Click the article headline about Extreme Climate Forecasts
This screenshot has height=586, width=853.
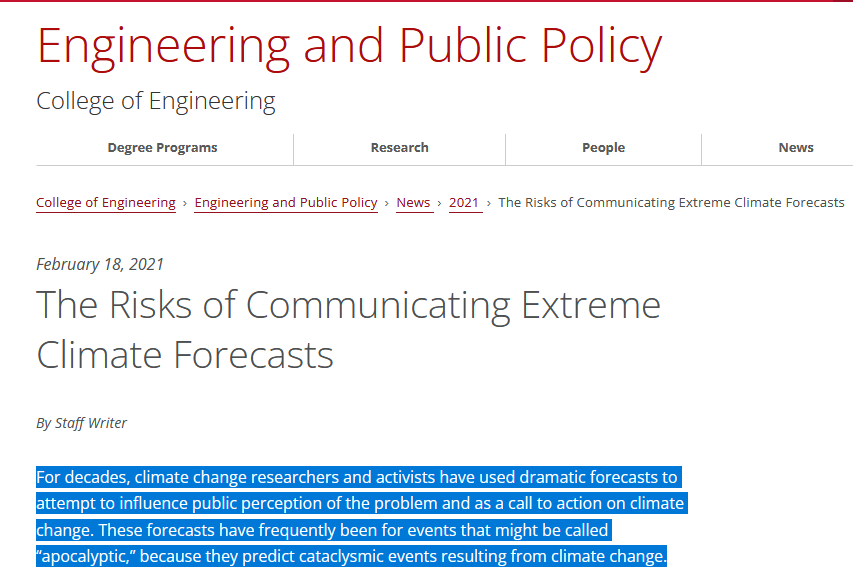[348, 328]
